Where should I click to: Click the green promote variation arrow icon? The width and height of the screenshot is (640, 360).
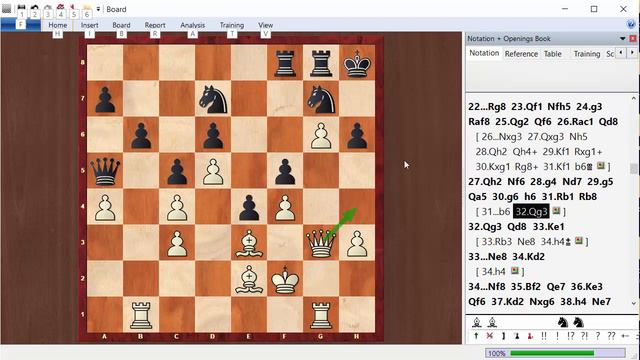(x=476, y=336)
